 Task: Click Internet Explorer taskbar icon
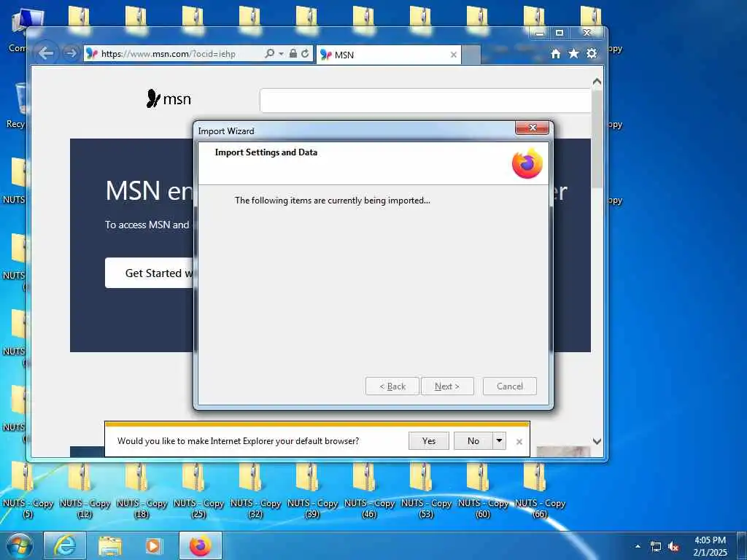(65, 545)
